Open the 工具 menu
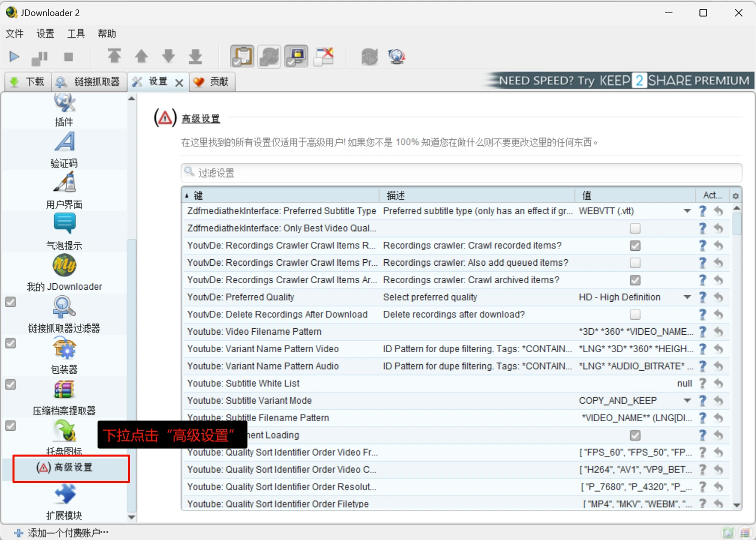This screenshot has width=756, height=540. (x=76, y=33)
